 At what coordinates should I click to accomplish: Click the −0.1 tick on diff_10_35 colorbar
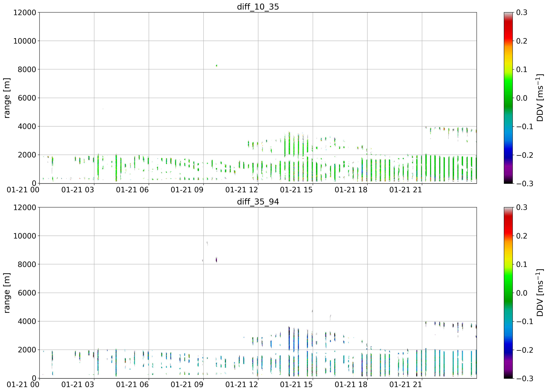525,126
